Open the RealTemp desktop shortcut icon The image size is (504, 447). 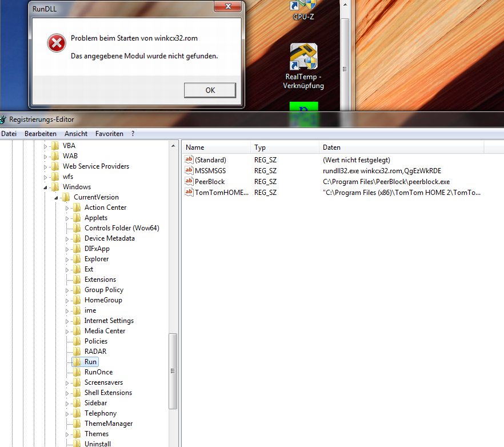[x=303, y=57]
